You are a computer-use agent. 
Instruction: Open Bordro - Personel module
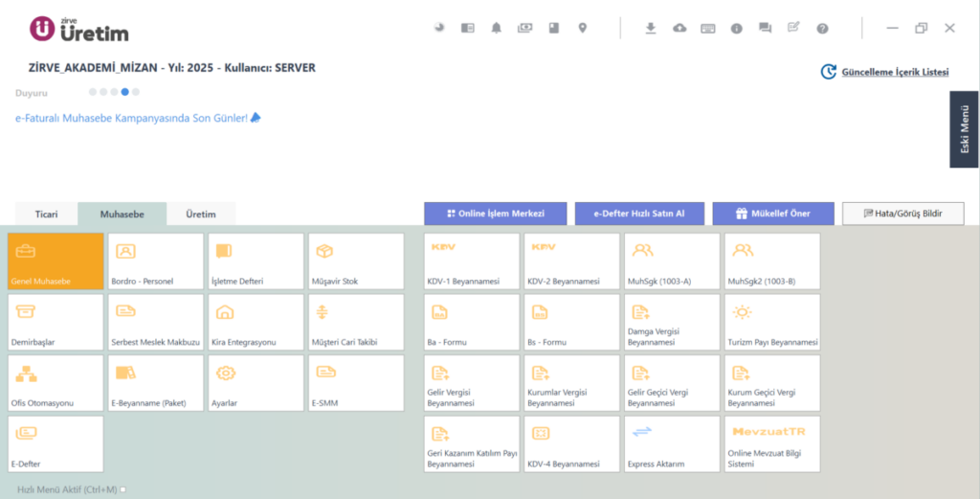156,261
